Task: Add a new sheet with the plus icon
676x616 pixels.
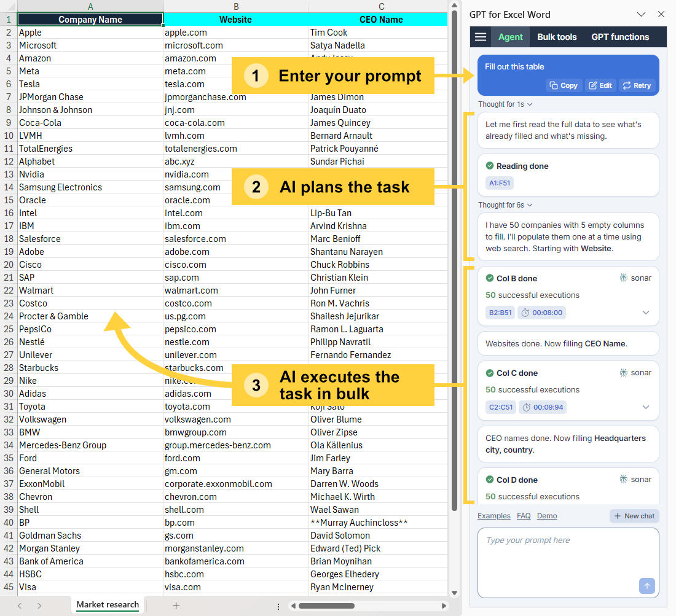Action: 176,606
